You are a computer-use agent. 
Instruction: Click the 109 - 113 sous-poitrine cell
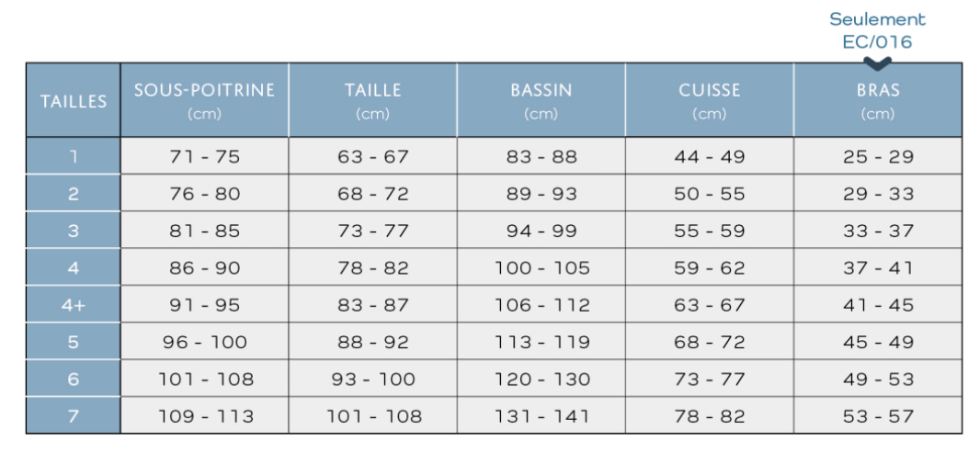coord(204,416)
